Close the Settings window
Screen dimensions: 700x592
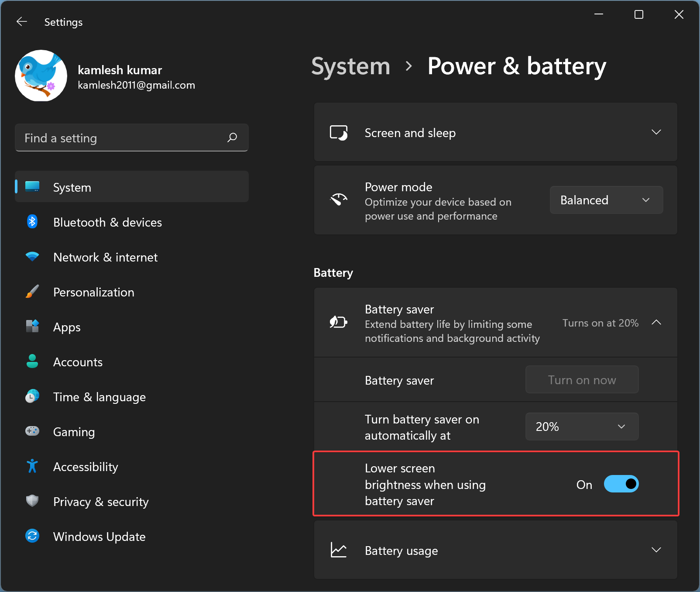[679, 14]
